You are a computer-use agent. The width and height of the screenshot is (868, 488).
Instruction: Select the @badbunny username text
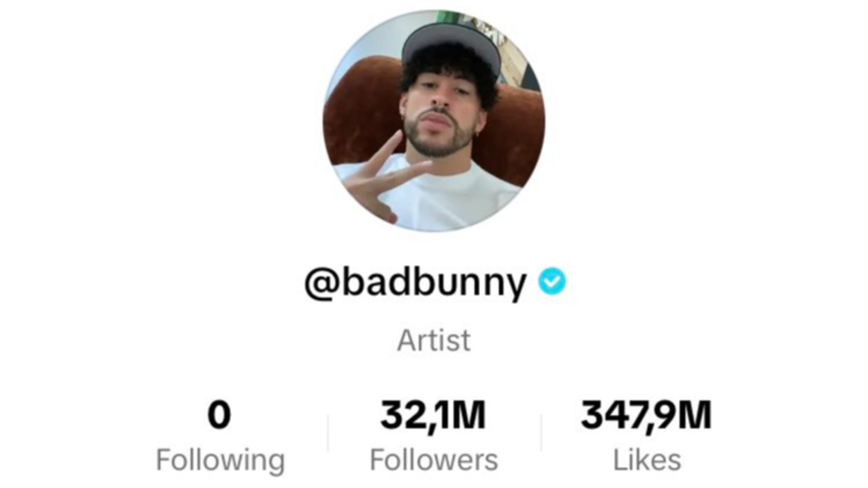point(416,282)
